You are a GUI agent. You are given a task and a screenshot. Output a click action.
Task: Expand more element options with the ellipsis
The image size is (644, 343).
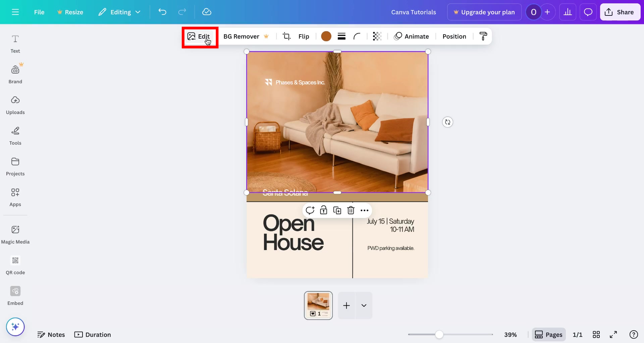[x=364, y=210]
